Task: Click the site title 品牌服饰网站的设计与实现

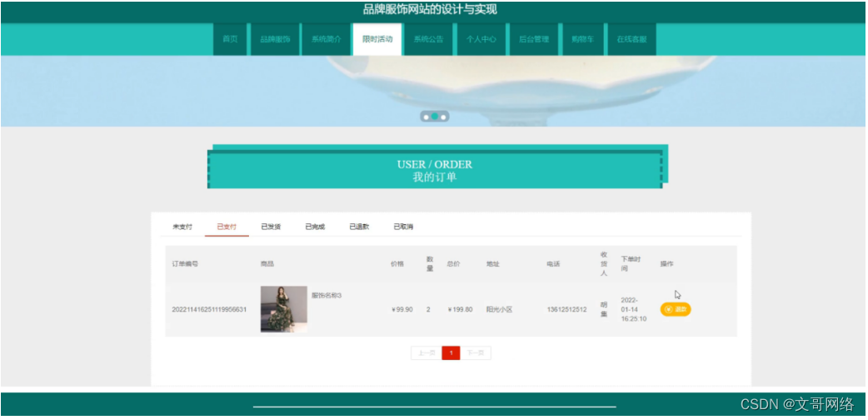Action: pyautogui.click(x=430, y=9)
